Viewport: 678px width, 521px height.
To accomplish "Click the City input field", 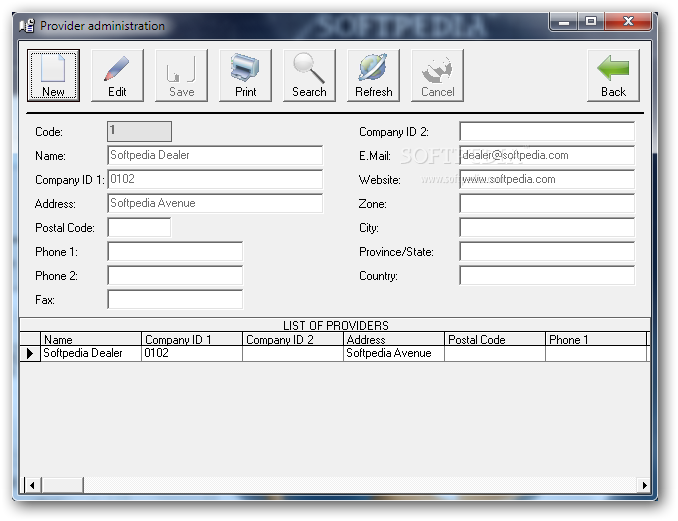I will coord(547,227).
